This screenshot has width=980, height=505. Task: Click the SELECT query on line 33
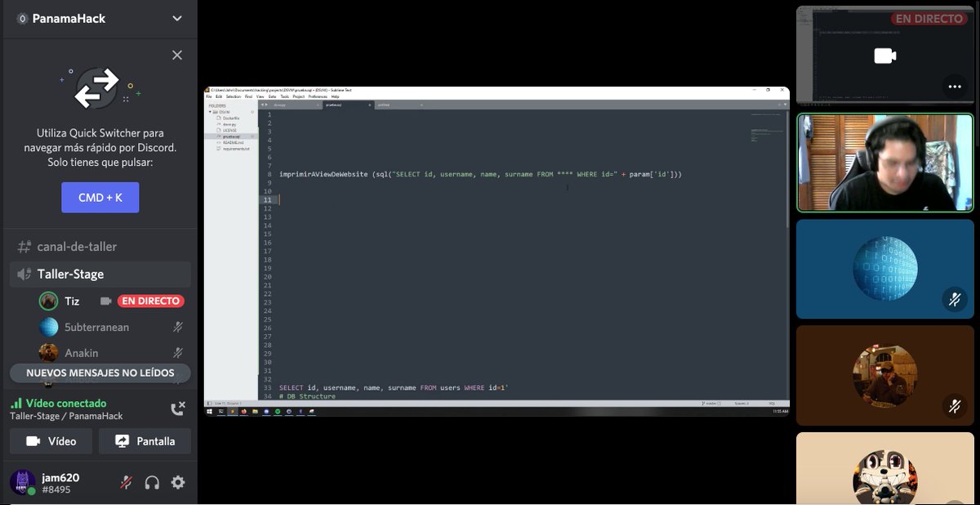point(394,387)
